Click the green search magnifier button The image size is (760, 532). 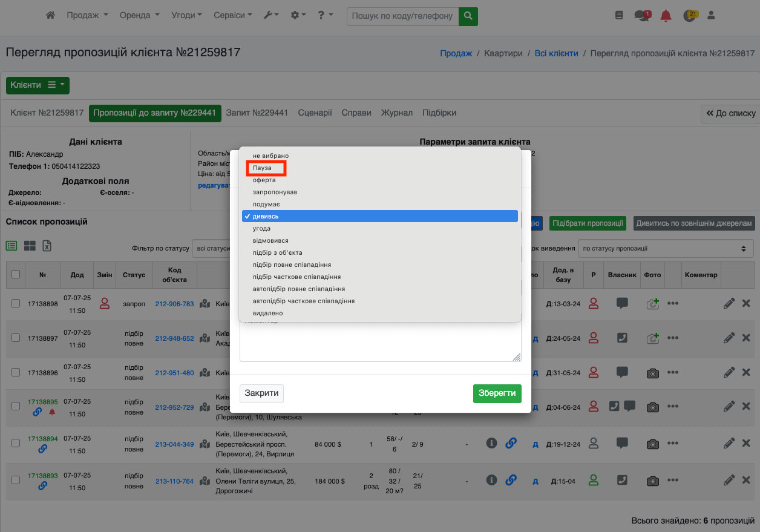(x=468, y=16)
